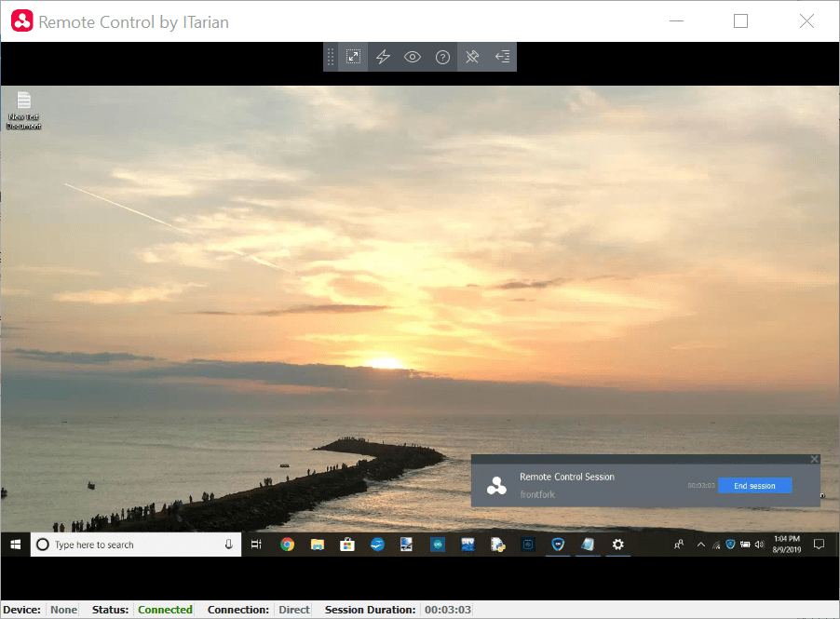Minimize the Remote Control window
840x619 pixels.
tap(677, 20)
